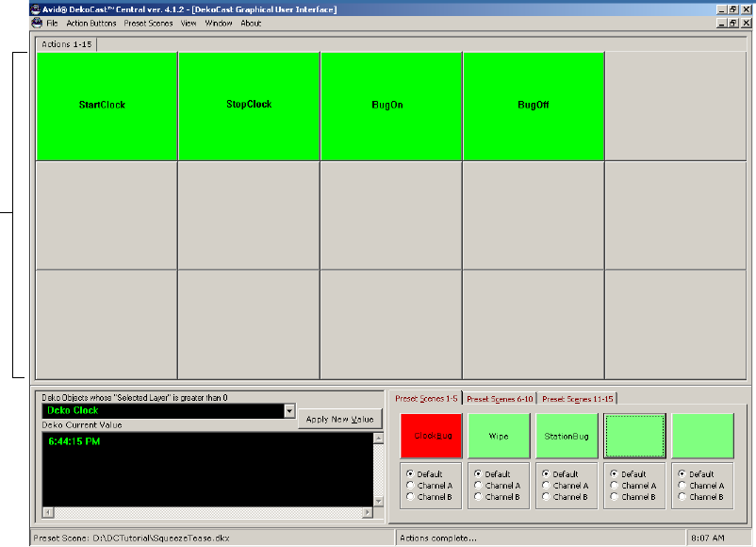Minimize the inner document window
The width and height of the screenshot is (756, 547).
pyautogui.click(x=722, y=23)
